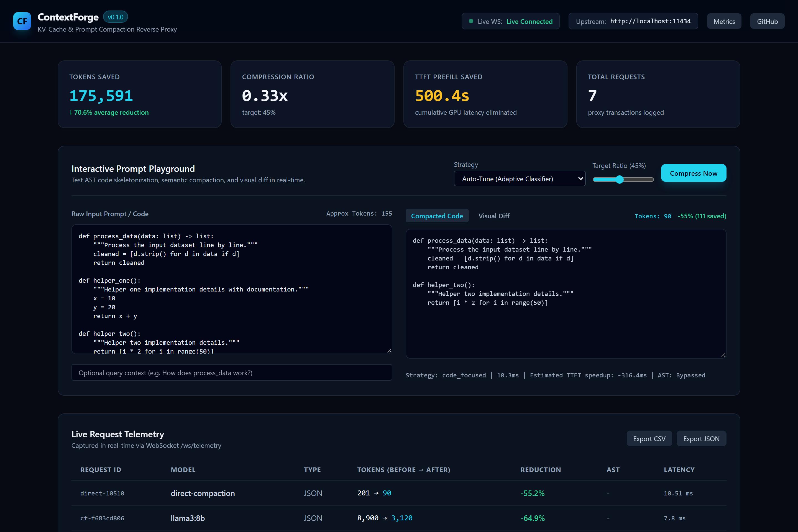
Task: Click the compacted output resize handle
Action: tap(723, 355)
